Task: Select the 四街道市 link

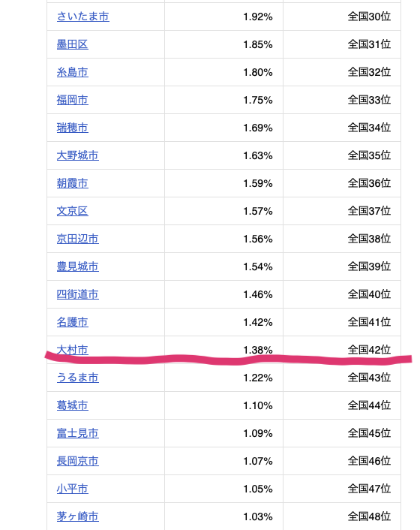Action: point(78,294)
